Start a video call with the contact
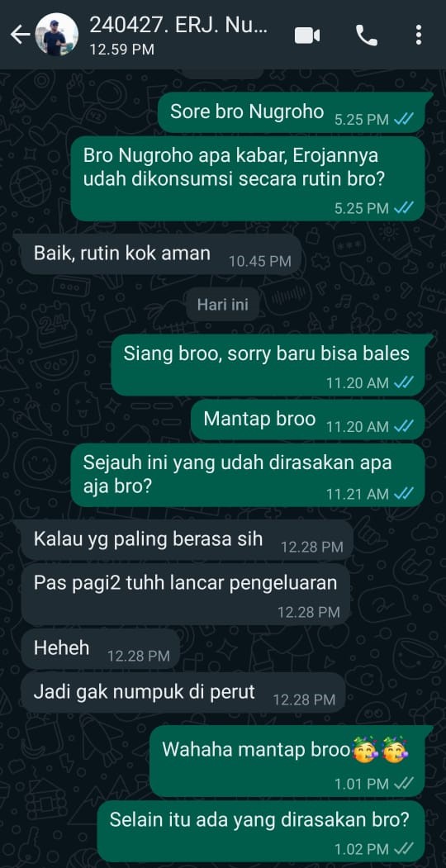 tap(307, 36)
